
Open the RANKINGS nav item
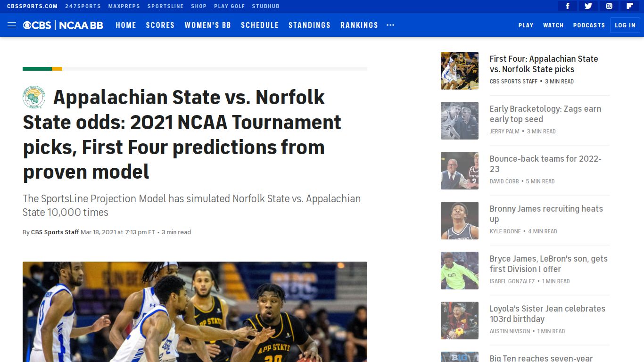pos(359,25)
